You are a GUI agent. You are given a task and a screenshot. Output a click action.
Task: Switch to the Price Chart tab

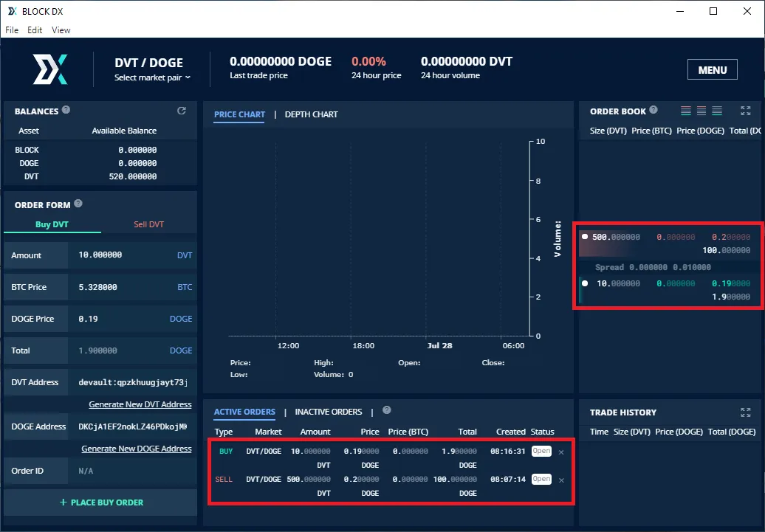coord(239,114)
